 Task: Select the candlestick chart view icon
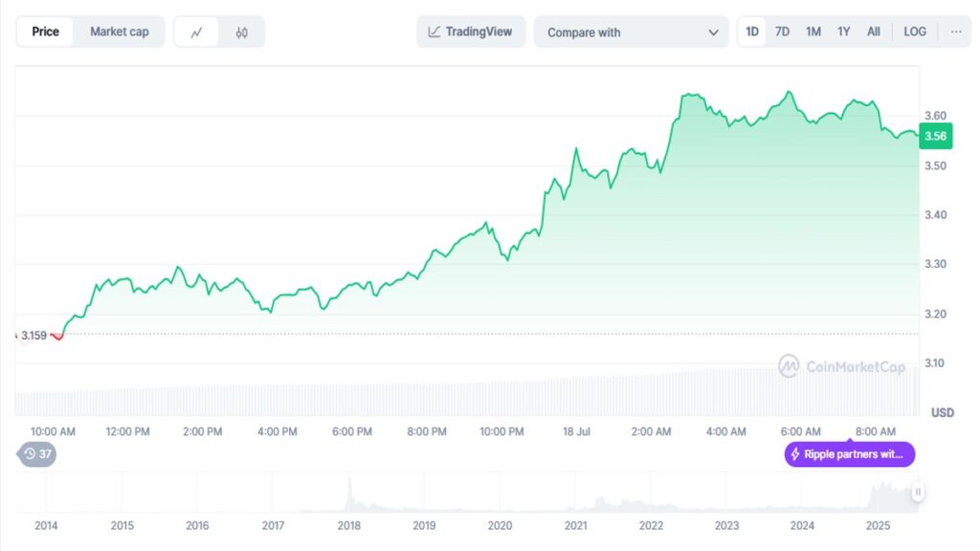click(241, 32)
